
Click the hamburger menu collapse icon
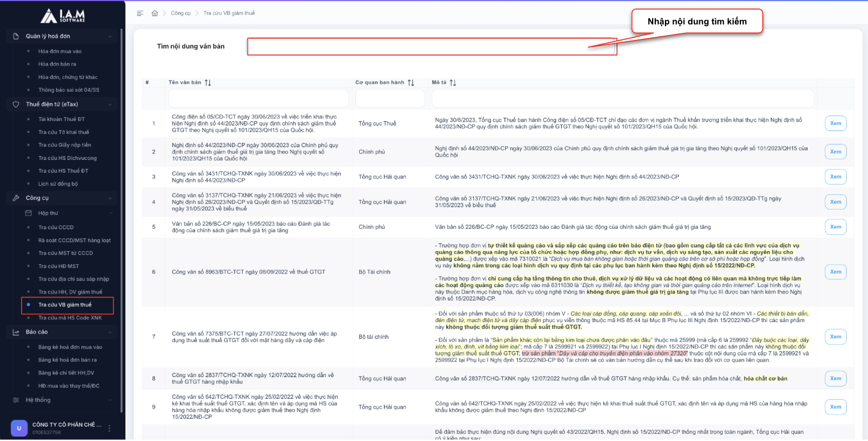(140, 13)
